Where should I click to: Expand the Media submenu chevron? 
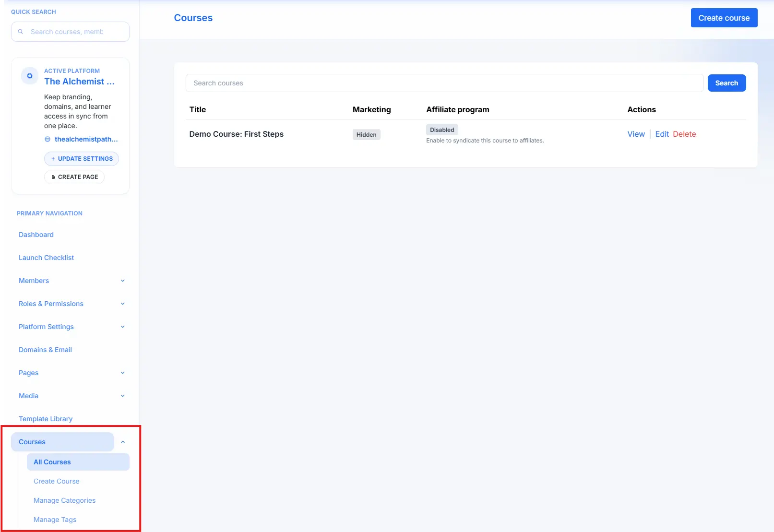123,396
